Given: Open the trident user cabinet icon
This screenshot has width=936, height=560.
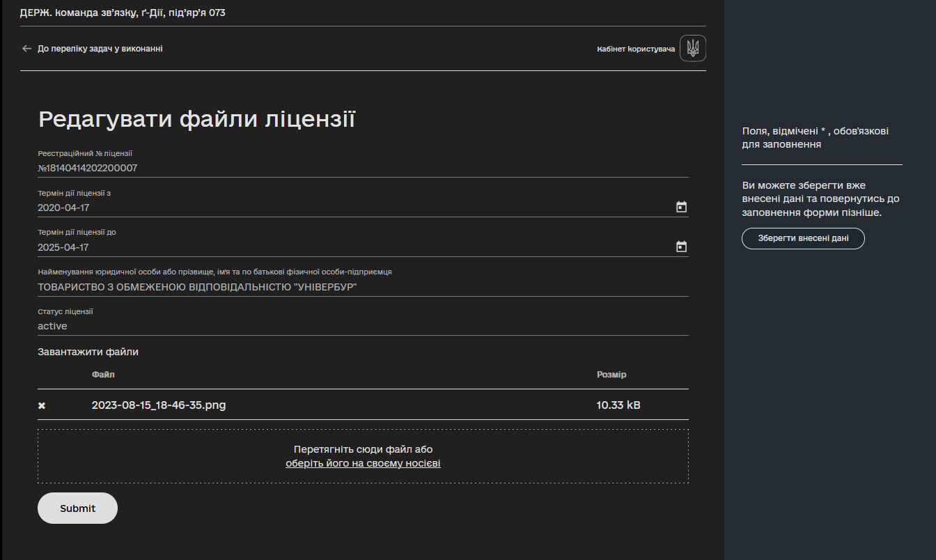Looking at the screenshot, I should pyautogui.click(x=693, y=48).
